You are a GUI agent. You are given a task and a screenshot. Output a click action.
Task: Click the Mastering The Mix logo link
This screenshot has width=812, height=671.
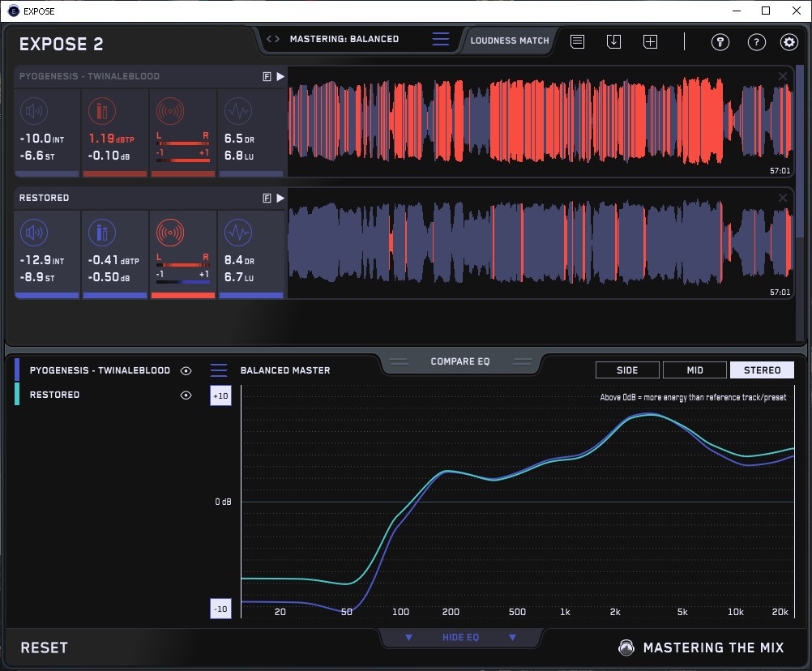tap(702, 647)
